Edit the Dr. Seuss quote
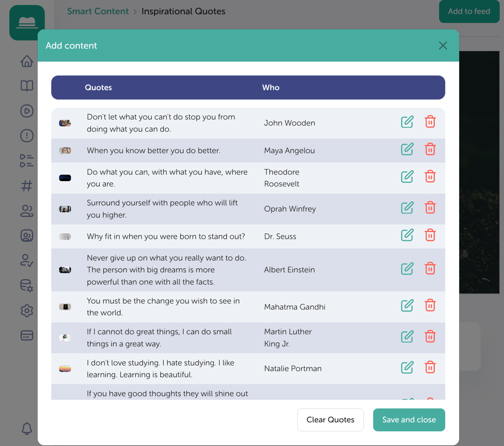Viewport: 504px width, 446px height. pyautogui.click(x=407, y=235)
